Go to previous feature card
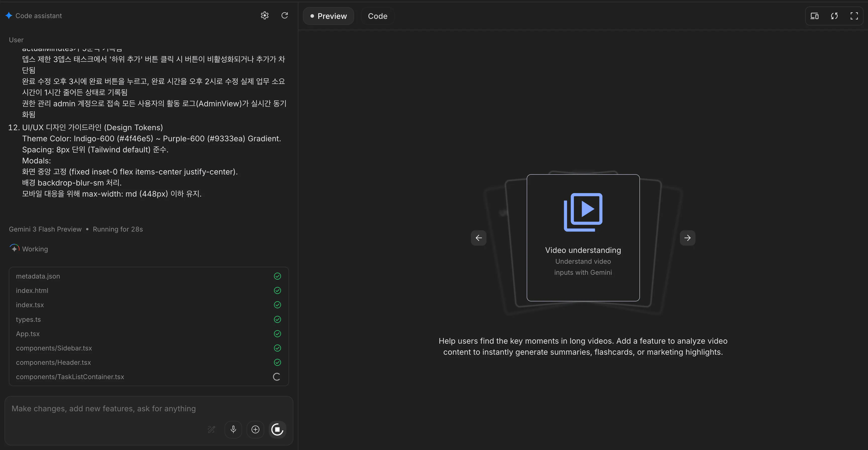Viewport: 868px width, 450px height. [x=478, y=238]
